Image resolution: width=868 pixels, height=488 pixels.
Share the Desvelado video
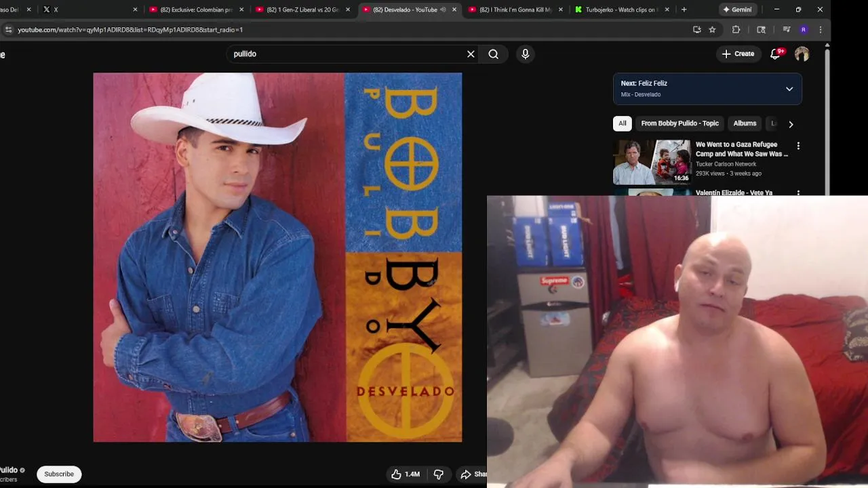(473, 474)
